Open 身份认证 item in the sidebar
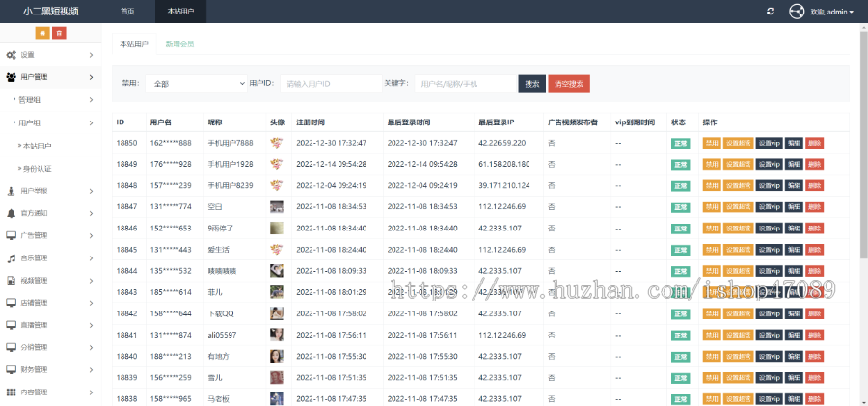This screenshot has height=406, width=868. pyautogui.click(x=36, y=169)
